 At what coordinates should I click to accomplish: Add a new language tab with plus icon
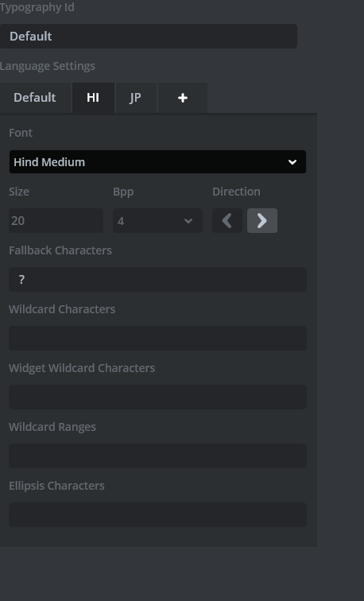pos(182,98)
